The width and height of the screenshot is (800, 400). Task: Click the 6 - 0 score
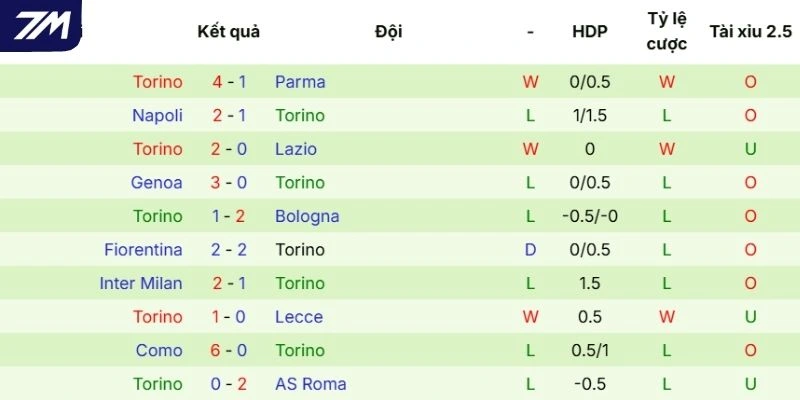click(x=229, y=350)
